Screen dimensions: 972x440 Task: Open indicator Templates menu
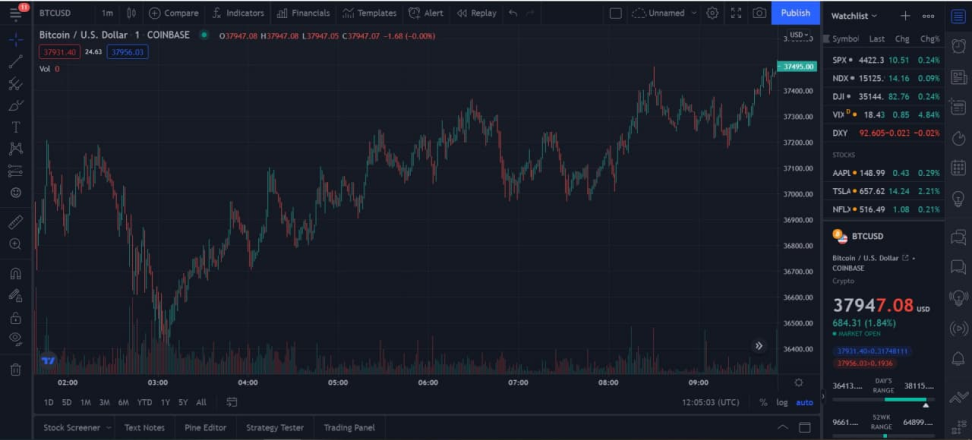[369, 13]
